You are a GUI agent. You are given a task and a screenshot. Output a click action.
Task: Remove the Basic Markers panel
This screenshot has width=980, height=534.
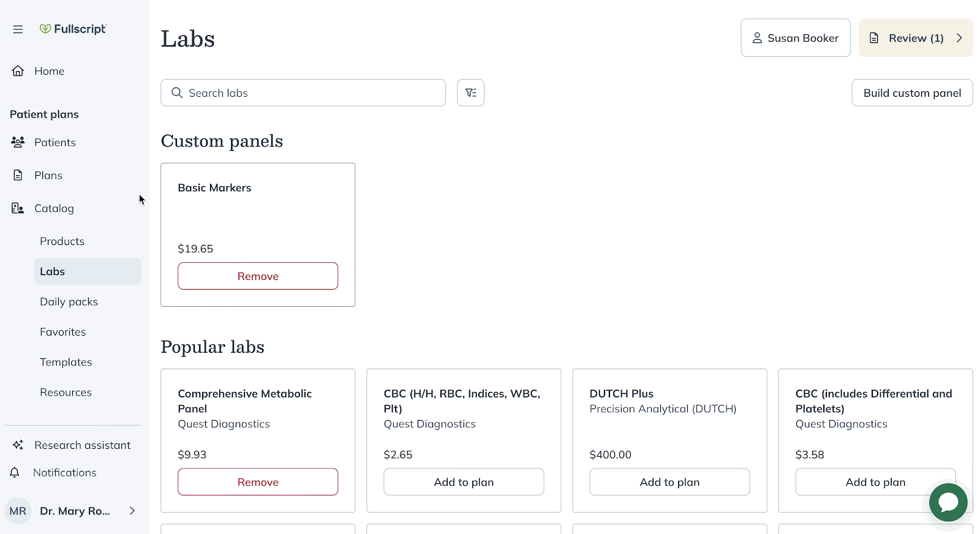258,276
